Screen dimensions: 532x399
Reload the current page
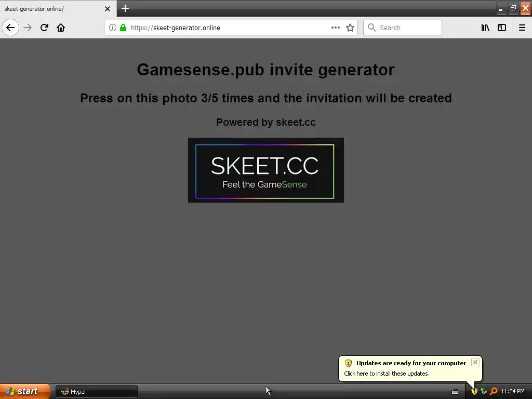44,28
